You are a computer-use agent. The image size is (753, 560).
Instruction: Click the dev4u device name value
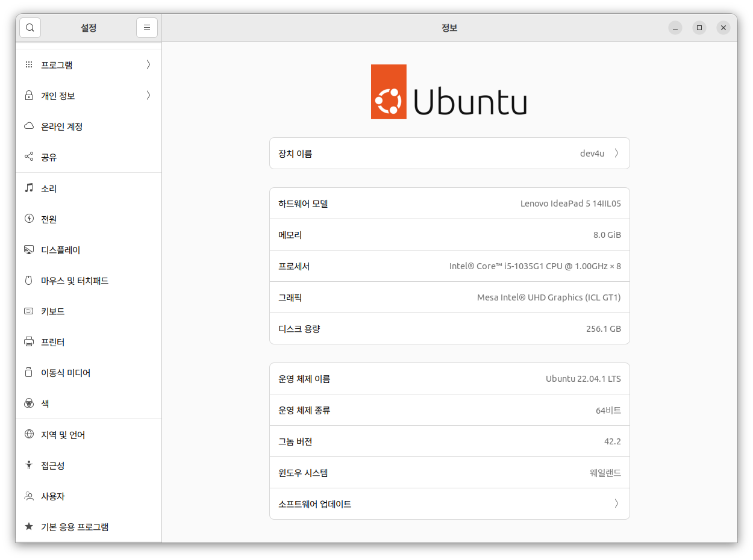coord(592,153)
